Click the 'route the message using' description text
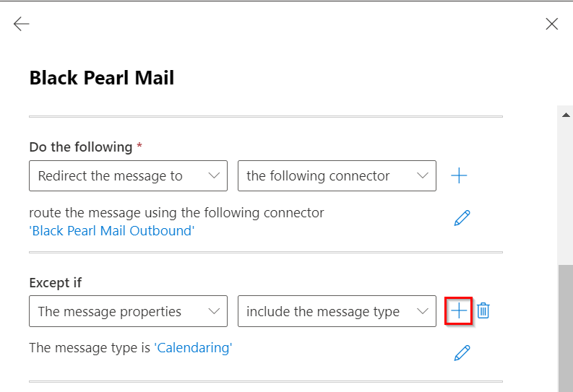 click(176, 213)
